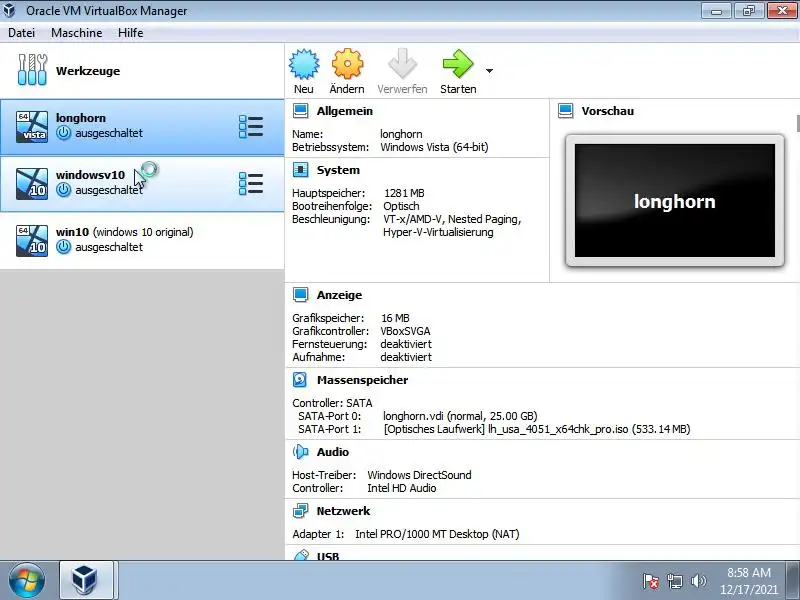Screen dimensions: 800x600
Task: Open the Anzeige settings heading link
Action: (x=339, y=295)
